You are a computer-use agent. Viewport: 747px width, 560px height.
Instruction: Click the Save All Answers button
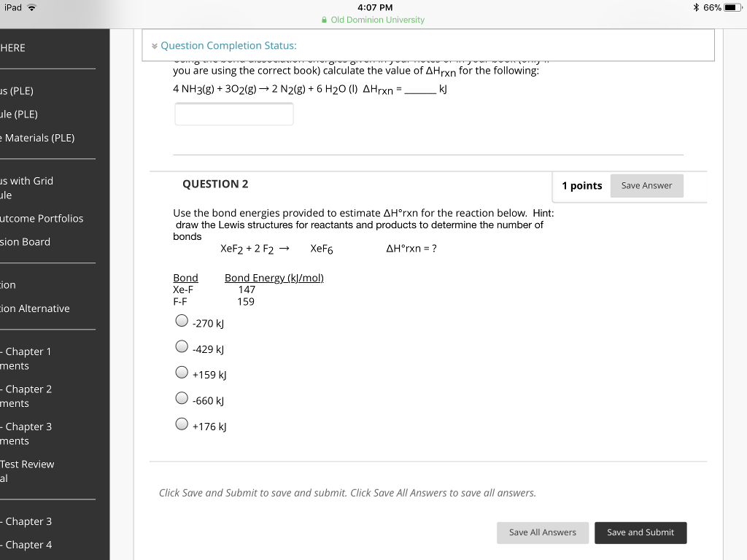pos(543,532)
